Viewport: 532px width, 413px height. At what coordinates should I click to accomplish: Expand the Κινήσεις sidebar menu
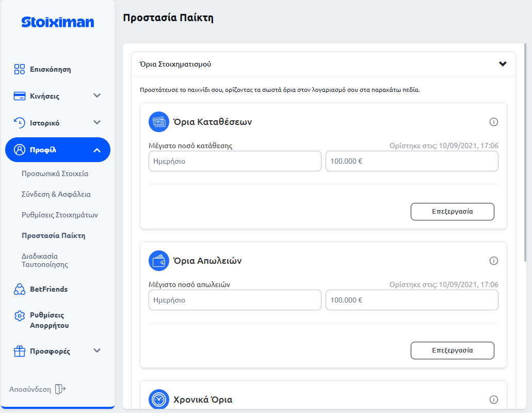[x=96, y=96]
